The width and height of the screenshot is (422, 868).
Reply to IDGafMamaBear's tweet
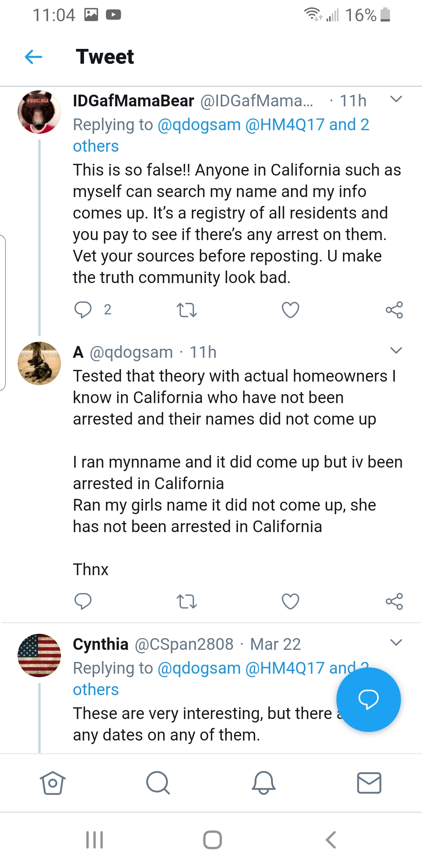(x=83, y=310)
